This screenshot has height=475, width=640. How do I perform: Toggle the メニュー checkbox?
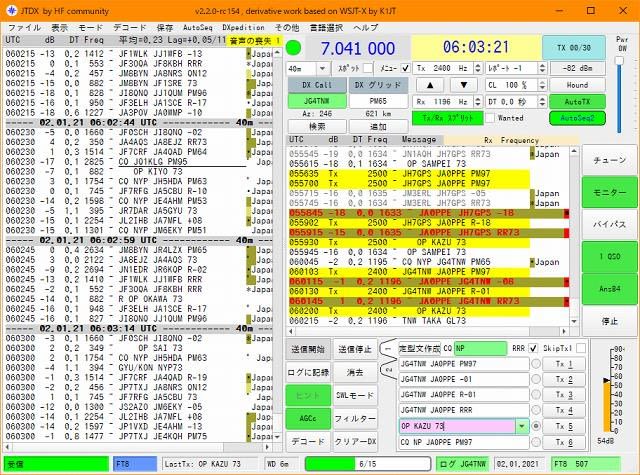coord(405,68)
